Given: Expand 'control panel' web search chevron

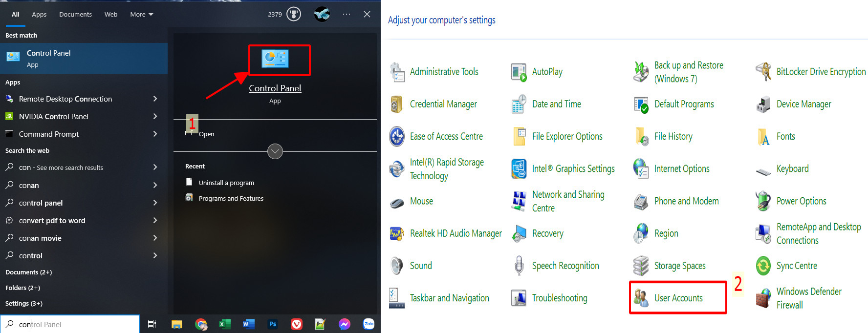Looking at the screenshot, I should click(x=155, y=203).
